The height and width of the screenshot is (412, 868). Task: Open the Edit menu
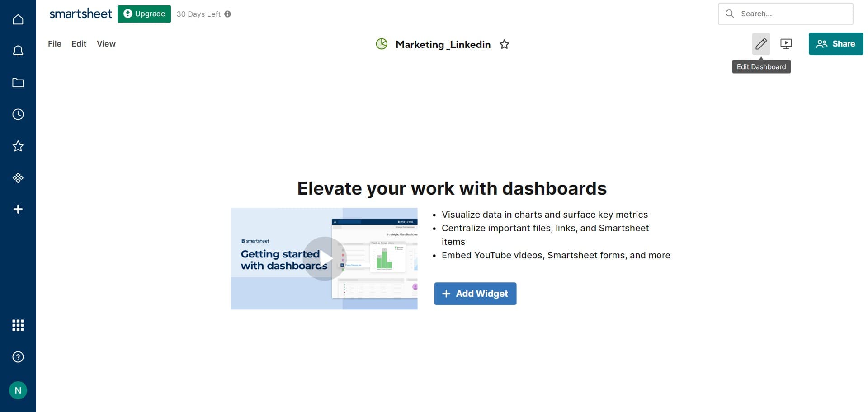tap(79, 43)
